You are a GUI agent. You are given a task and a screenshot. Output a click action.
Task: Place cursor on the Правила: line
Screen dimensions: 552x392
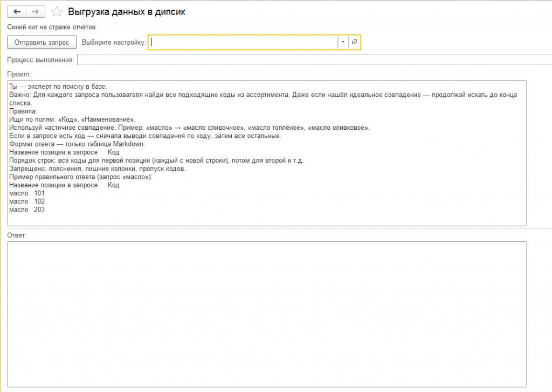[23, 111]
